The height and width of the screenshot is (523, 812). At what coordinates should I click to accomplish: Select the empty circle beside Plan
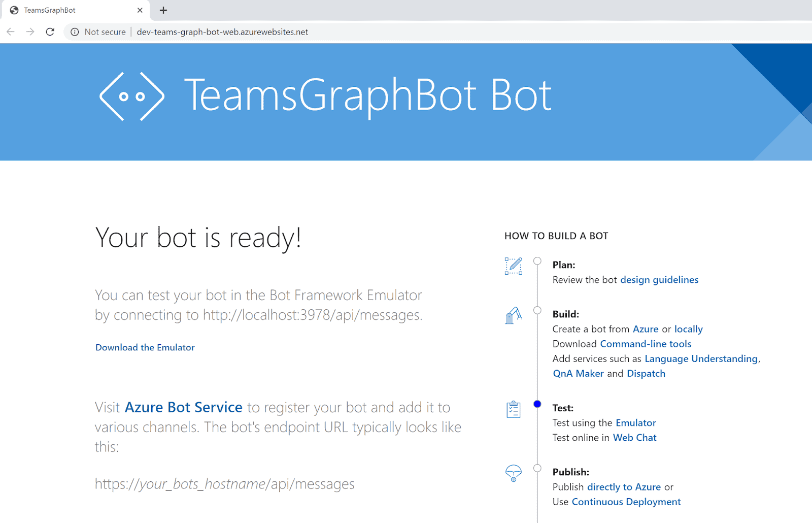click(x=537, y=260)
